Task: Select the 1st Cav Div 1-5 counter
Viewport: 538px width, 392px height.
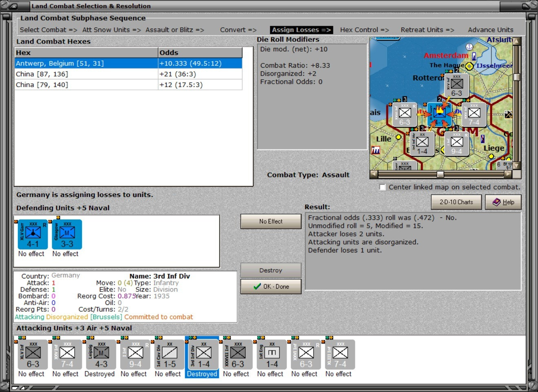Action: [x=170, y=355]
